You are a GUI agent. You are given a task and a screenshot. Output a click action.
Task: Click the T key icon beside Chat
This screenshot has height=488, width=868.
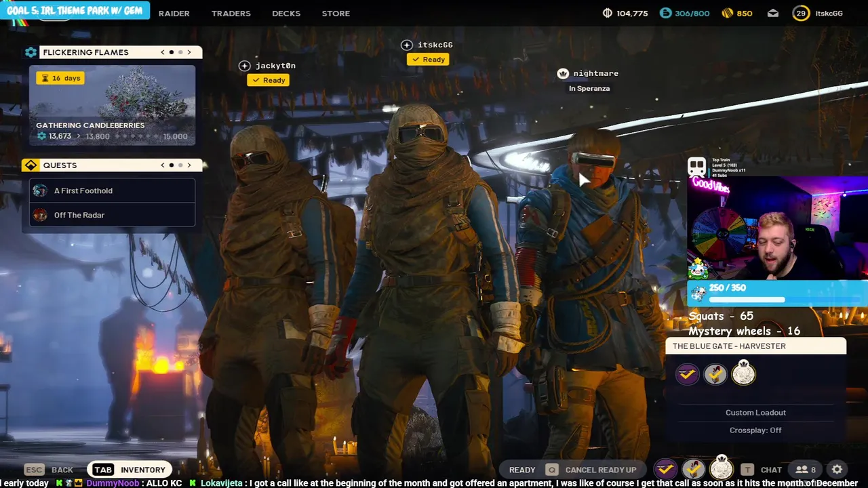tap(747, 469)
